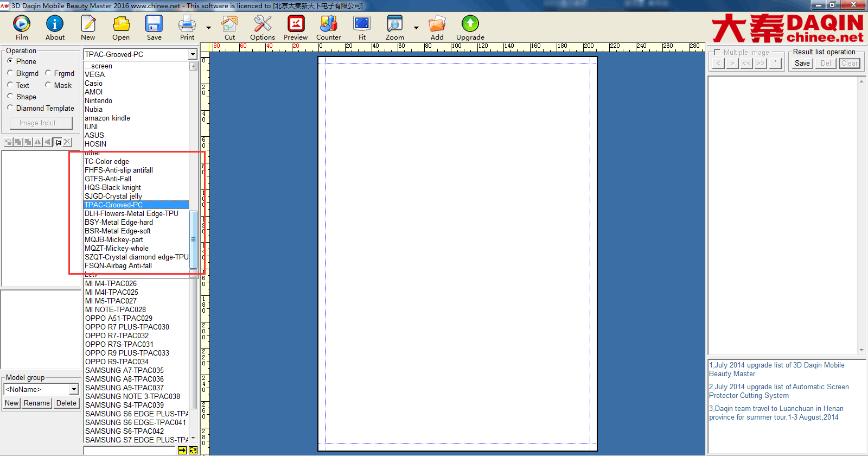This screenshot has height=456, width=868.
Task: Select the Shape radio button
Action: tap(10, 96)
